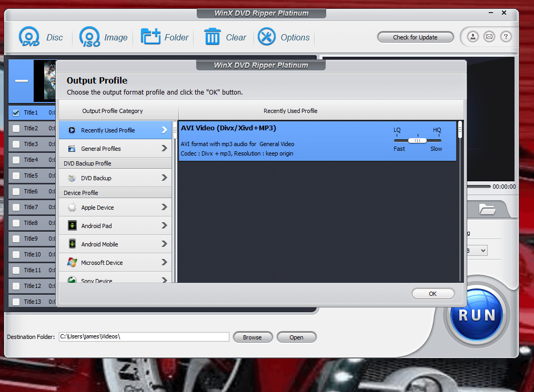Image resolution: width=534 pixels, height=392 pixels.
Task: Open Options wrench icon
Action: pyautogui.click(x=267, y=37)
